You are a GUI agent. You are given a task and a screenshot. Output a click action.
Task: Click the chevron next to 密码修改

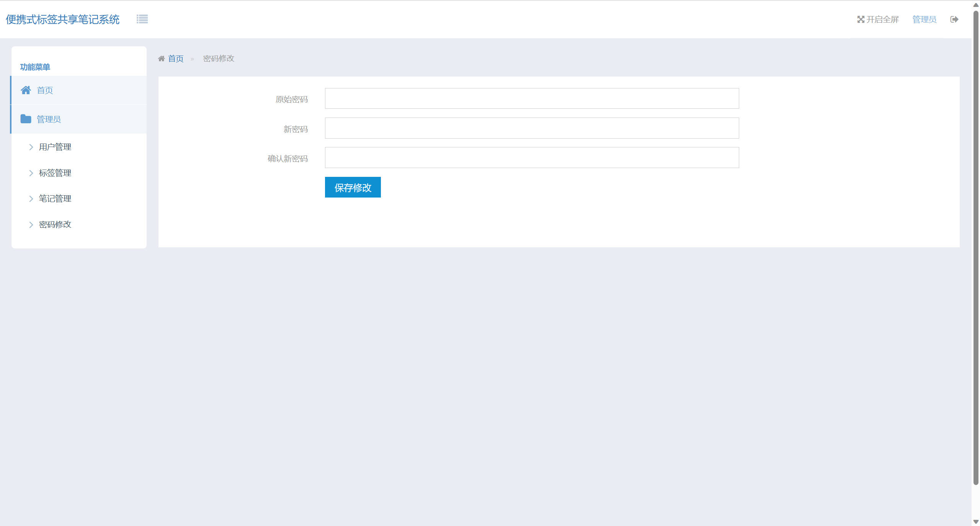click(31, 225)
